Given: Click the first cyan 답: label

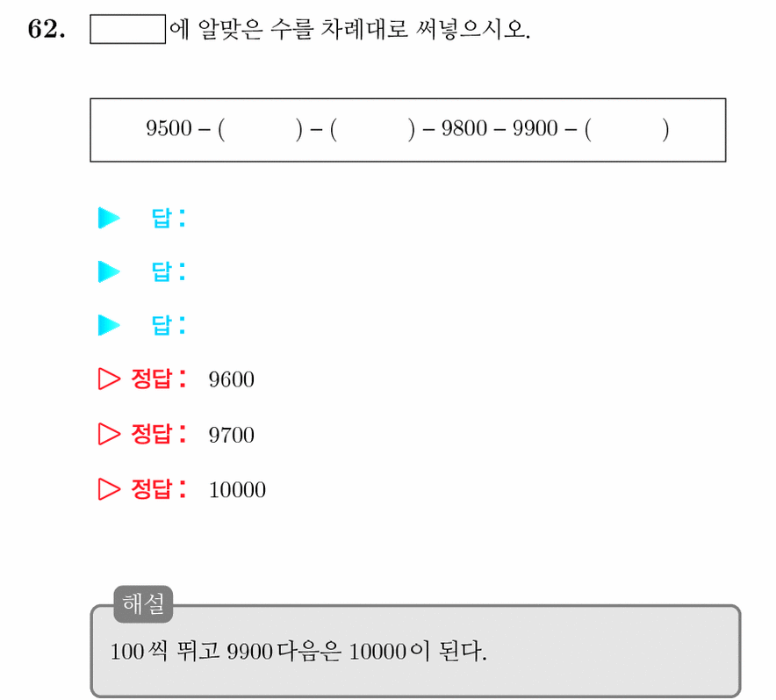Looking at the screenshot, I should (x=169, y=218).
